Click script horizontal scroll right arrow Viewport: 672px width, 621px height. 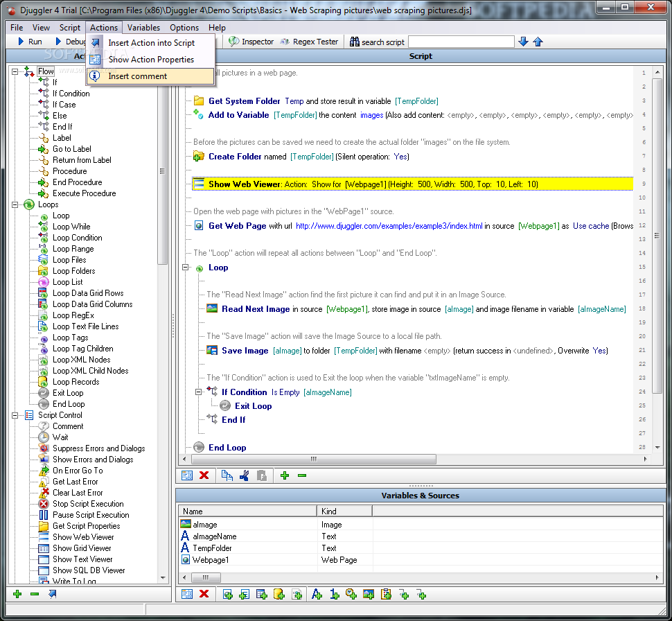point(646,459)
